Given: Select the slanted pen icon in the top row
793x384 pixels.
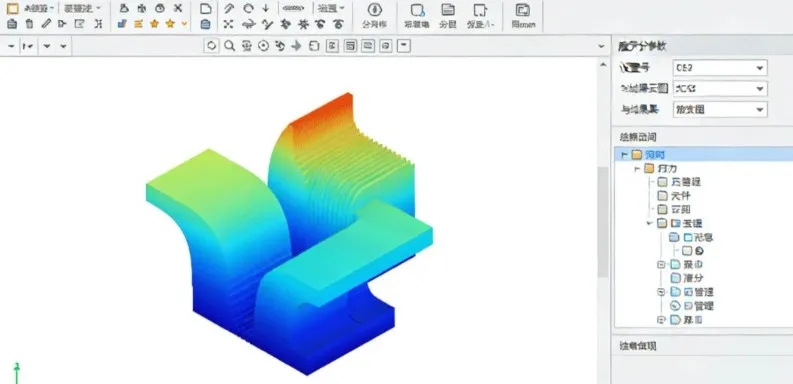Looking at the screenshot, I should pos(229,9).
